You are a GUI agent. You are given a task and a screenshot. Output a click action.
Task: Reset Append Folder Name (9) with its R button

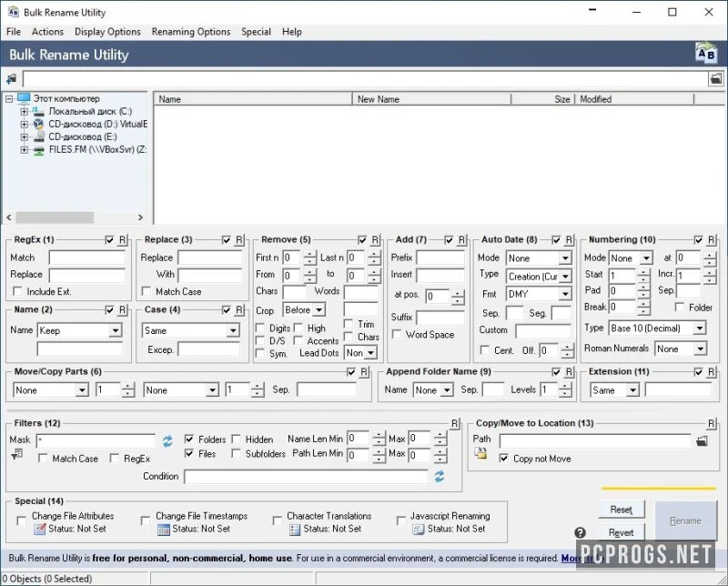tap(570, 372)
